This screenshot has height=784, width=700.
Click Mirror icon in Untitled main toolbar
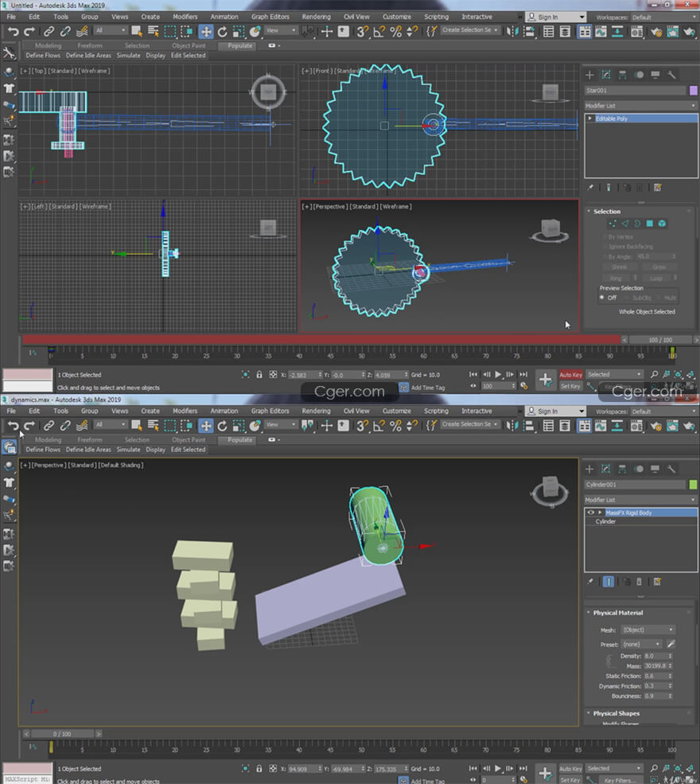[512, 32]
